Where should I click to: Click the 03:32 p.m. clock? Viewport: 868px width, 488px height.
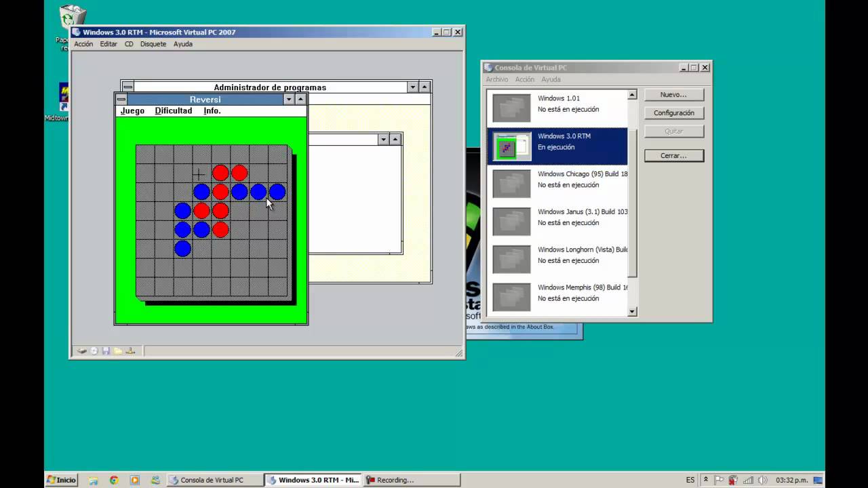point(791,480)
